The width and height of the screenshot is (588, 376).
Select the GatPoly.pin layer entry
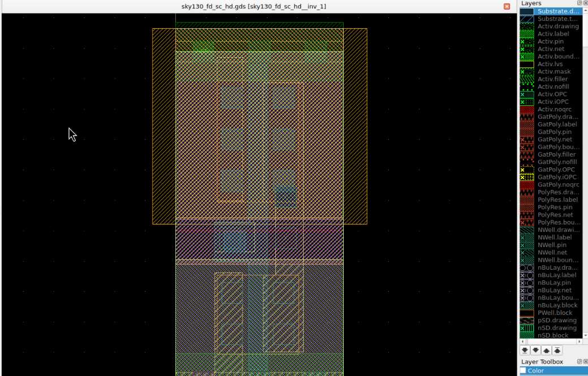pyautogui.click(x=554, y=132)
